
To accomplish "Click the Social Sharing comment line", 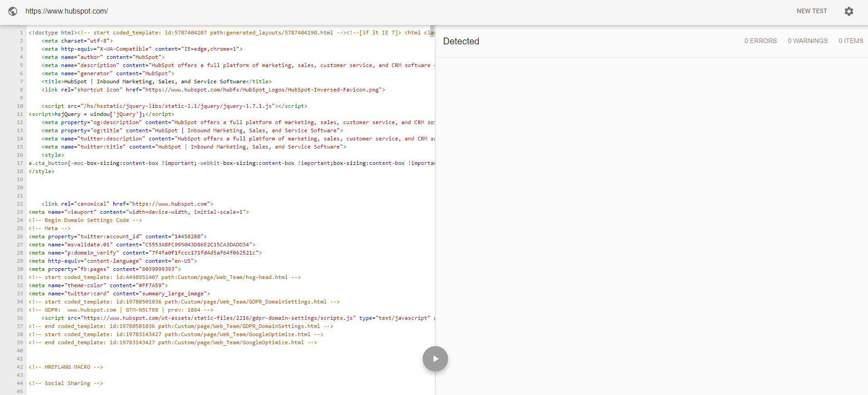I will coord(66,383).
